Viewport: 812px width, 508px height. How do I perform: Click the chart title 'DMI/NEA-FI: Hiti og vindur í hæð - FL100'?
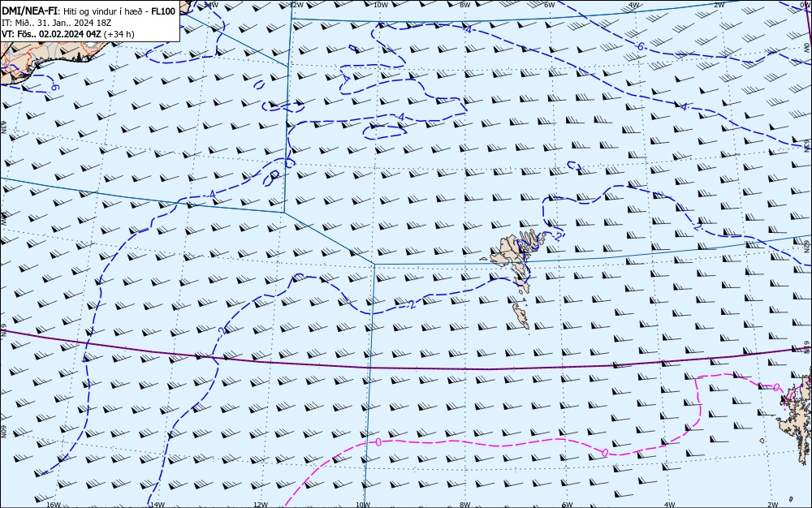click(89, 11)
